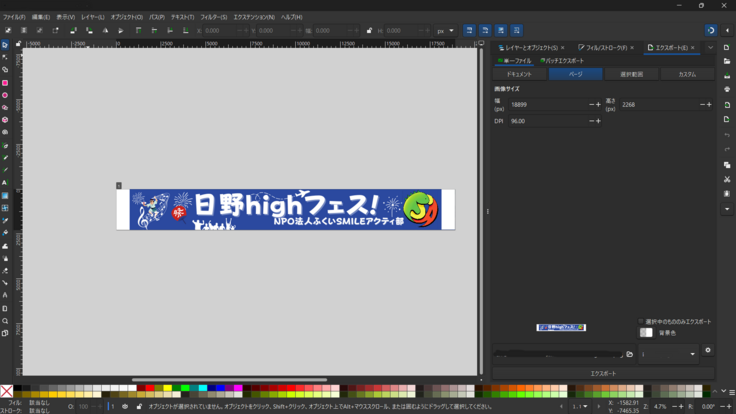Image resolution: width=736 pixels, height=414 pixels.
Task: Click the large エクスポート button
Action: click(x=602, y=373)
